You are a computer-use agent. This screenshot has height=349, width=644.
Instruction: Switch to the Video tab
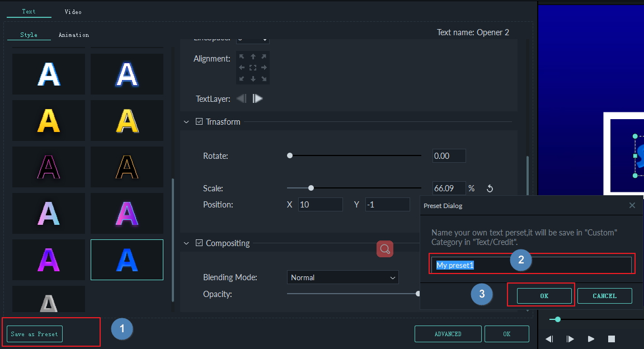click(x=73, y=11)
